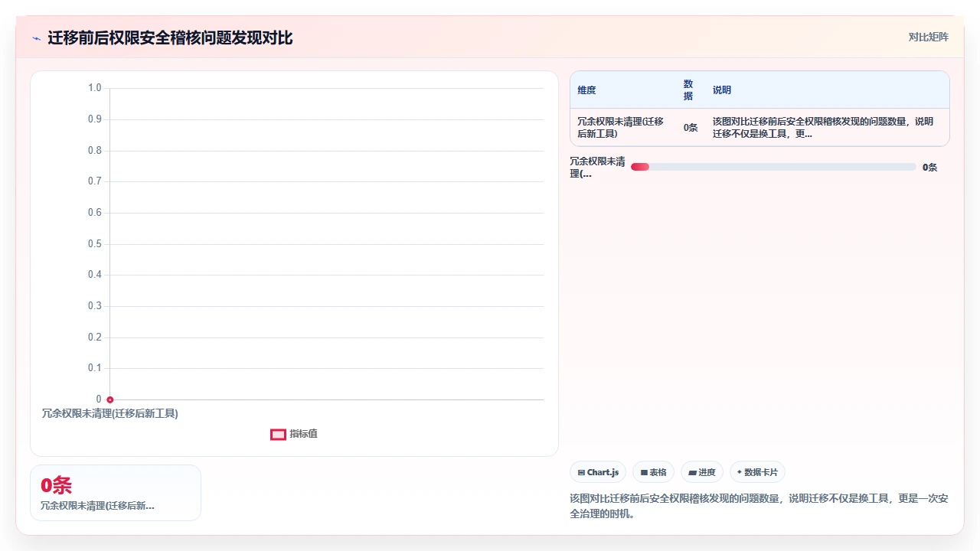The height and width of the screenshot is (551, 980).
Task: Click the 对比矩阵 label in header
Action: pos(928,37)
